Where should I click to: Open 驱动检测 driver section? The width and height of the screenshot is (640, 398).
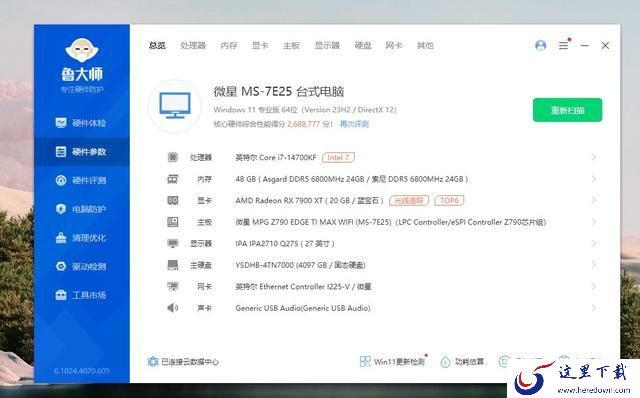click(x=82, y=266)
